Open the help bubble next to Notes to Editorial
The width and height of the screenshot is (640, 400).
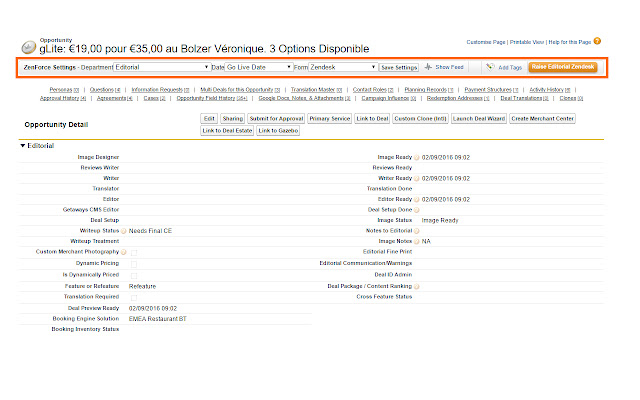click(x=417, y=231)
